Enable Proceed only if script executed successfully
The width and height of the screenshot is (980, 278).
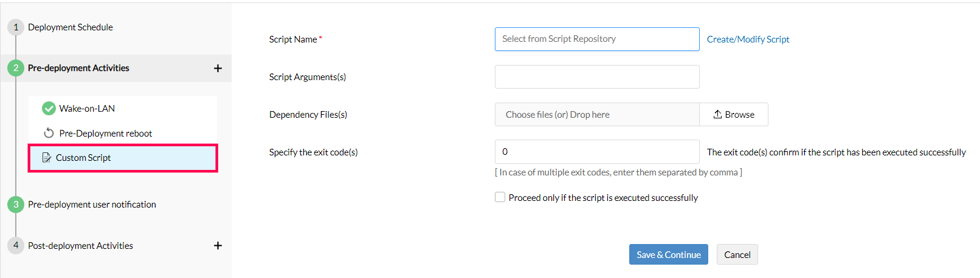coord(500,197)
